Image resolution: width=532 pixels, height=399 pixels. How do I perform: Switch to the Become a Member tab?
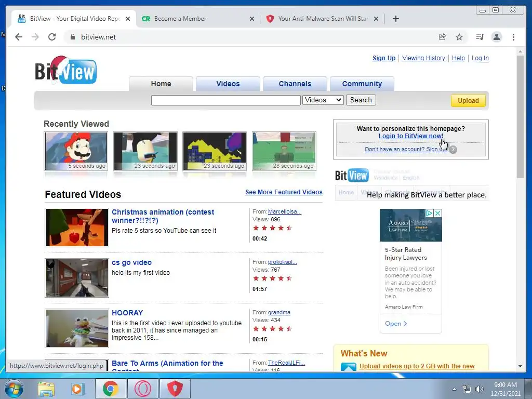click(198, 19)
